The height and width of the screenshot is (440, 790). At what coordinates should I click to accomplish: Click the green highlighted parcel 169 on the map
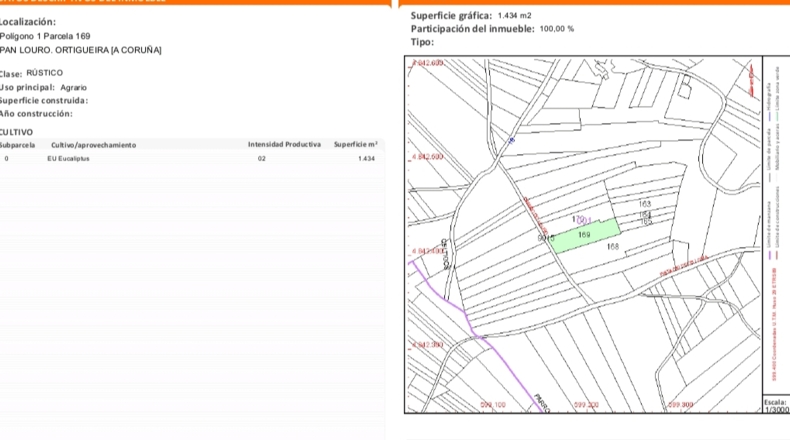(584, 236)
